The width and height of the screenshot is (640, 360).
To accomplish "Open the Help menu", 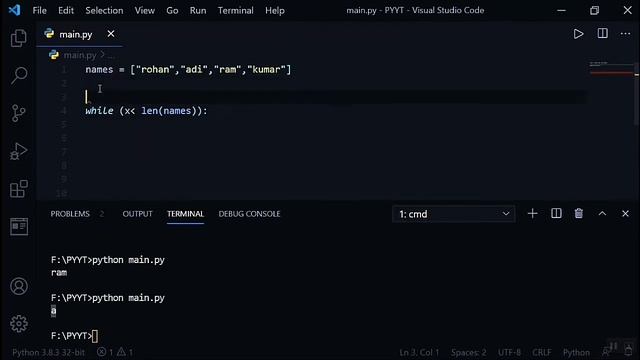I will click(275, 10).
